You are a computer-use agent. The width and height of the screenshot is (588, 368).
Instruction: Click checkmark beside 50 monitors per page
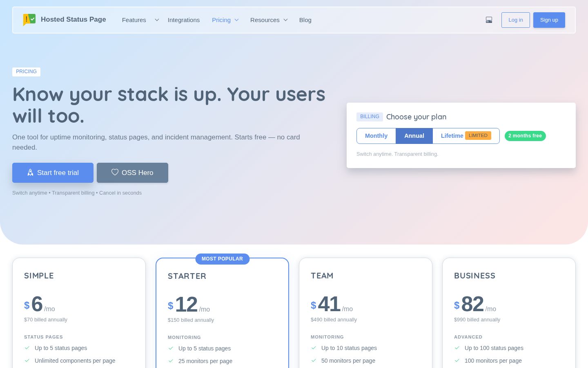(x=314, y=361)
